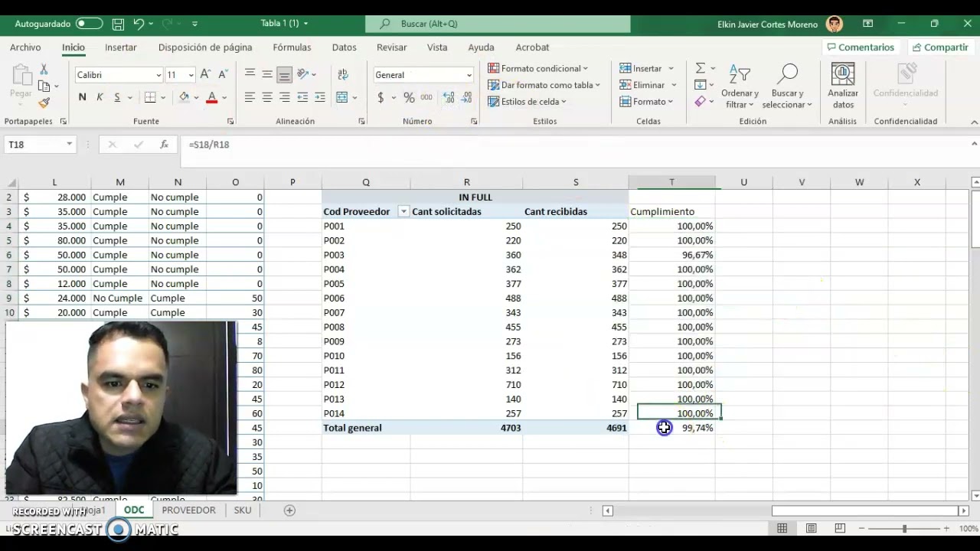Select the PROVEEDOR sheet tab
Screen dimensions: 980x551
click(188, 510)
